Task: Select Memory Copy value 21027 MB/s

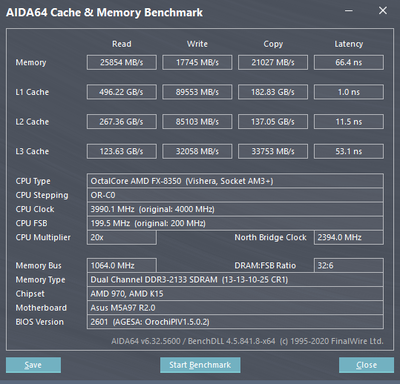Action: [x=273, y=62]
